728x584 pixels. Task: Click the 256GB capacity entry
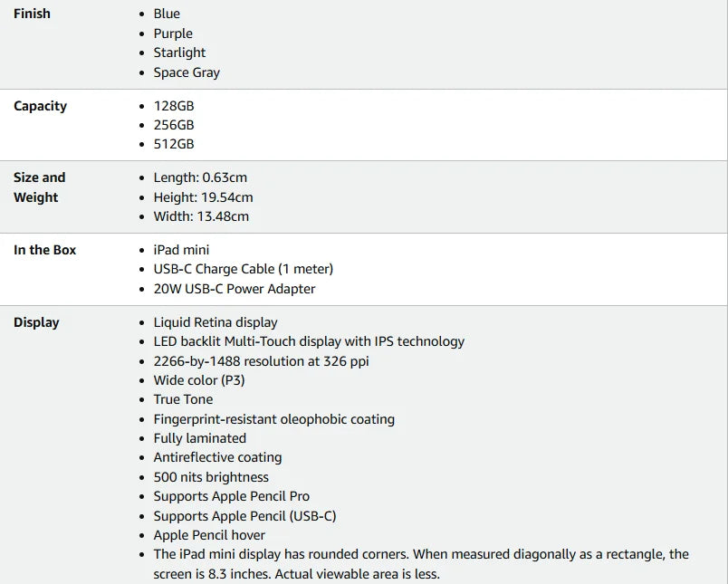[174, 125]
